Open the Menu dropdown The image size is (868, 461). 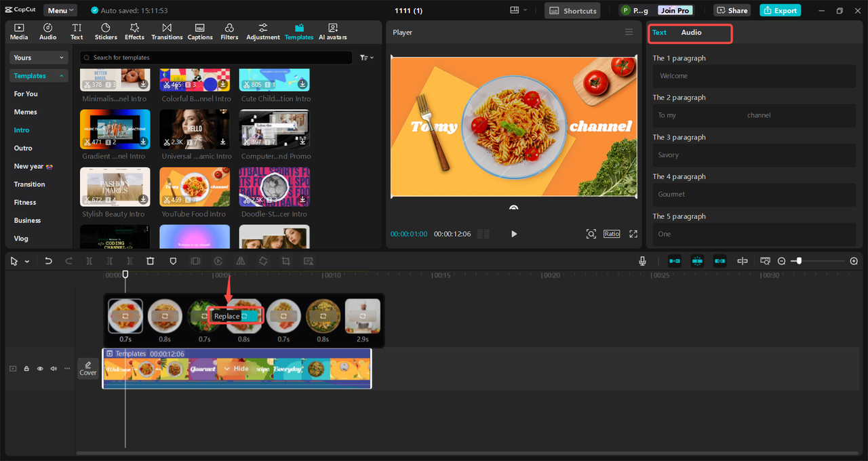point(60,10)
